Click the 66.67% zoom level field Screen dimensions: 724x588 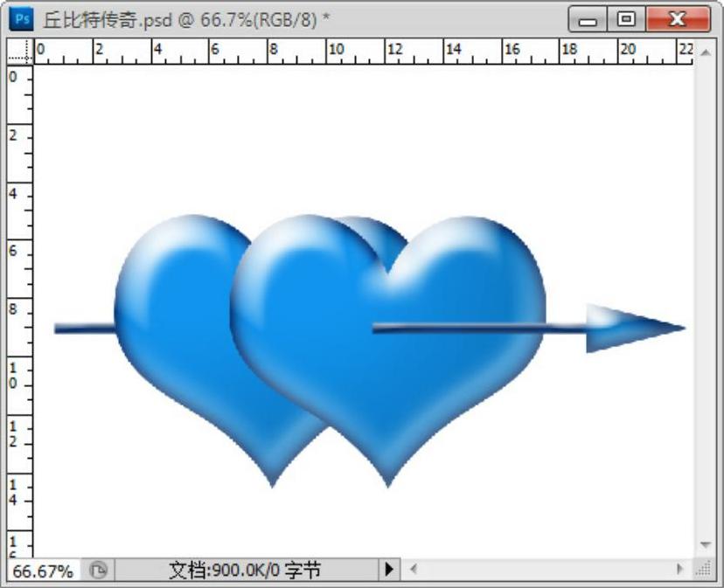tap(42, 571)
